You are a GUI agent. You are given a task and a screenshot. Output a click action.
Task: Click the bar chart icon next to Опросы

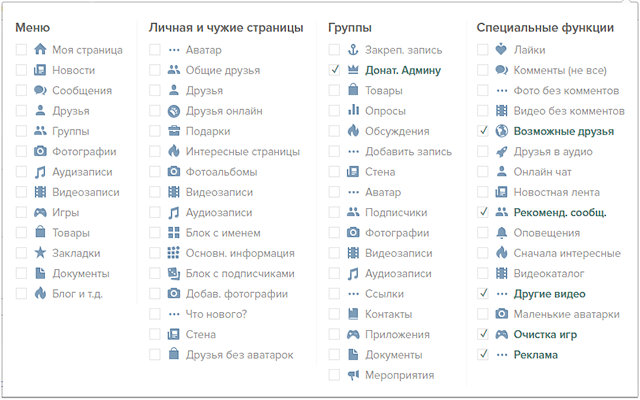pyautogui.click(x=353, y=111)
